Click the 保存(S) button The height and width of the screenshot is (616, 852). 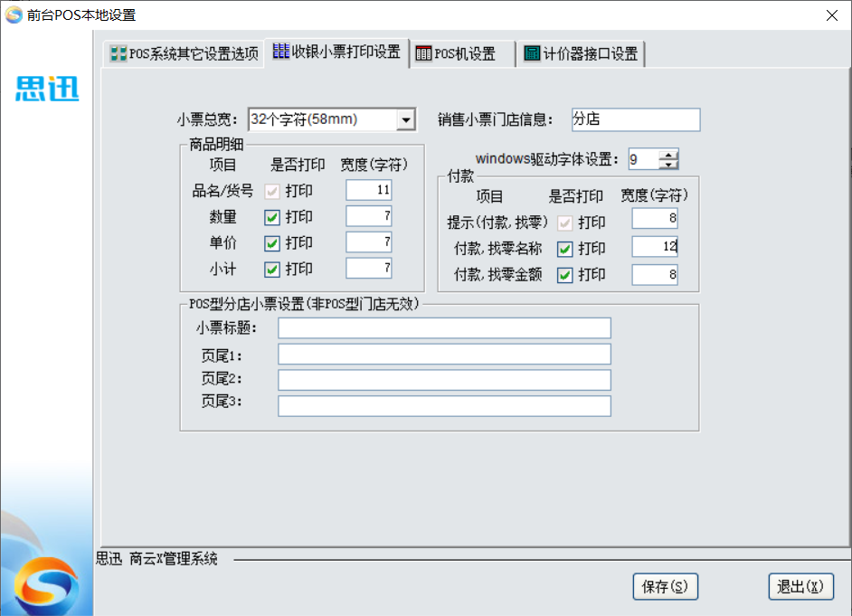[665, 586]
